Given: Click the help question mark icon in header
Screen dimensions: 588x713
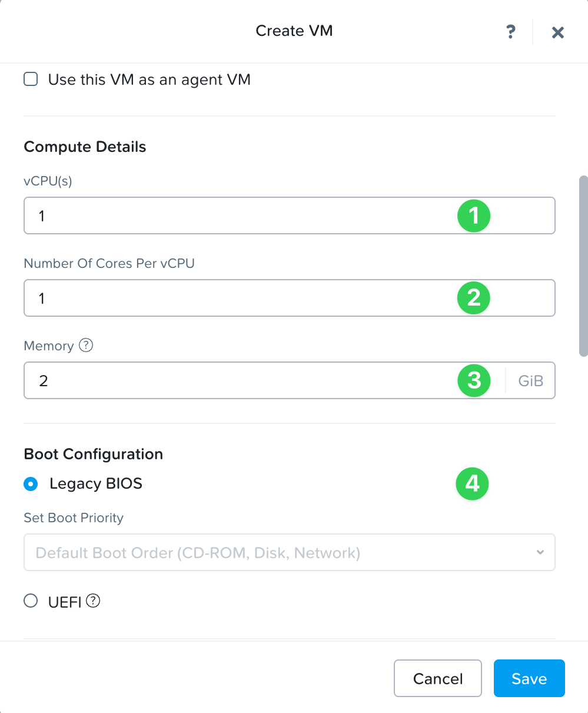Looking at the screenshot, I should 511,31.
